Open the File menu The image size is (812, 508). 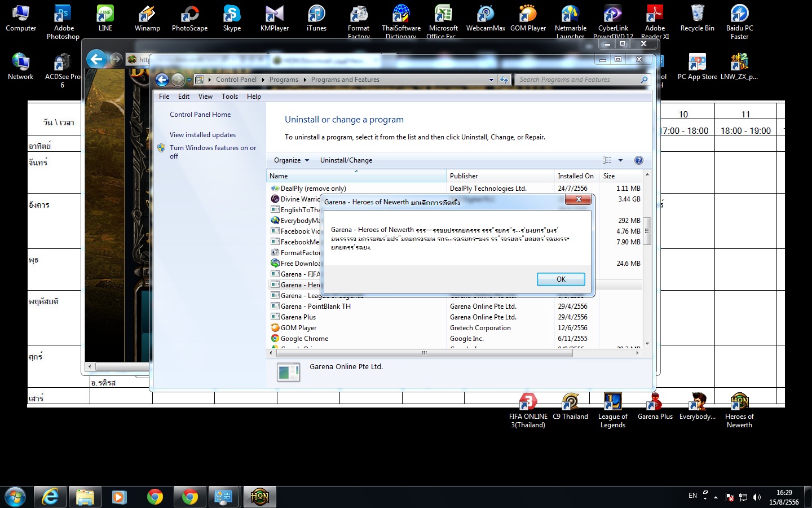click(164, 97)
